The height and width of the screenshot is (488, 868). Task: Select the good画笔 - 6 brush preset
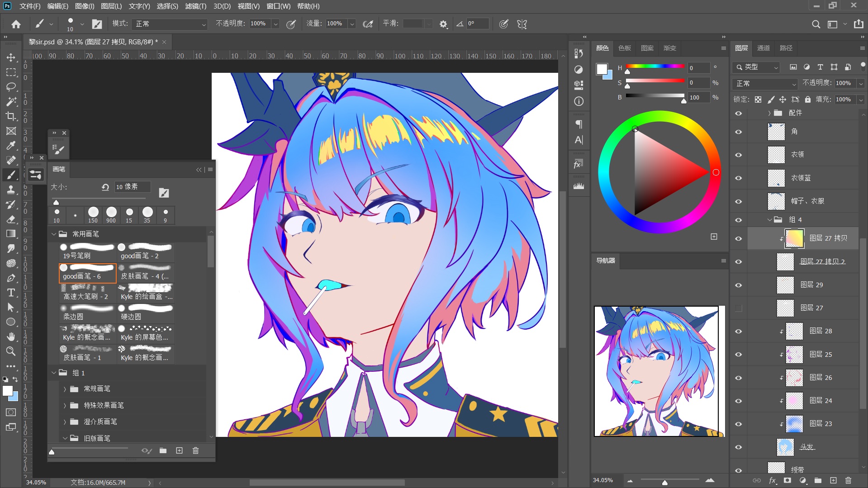click(x=88, y=272)
